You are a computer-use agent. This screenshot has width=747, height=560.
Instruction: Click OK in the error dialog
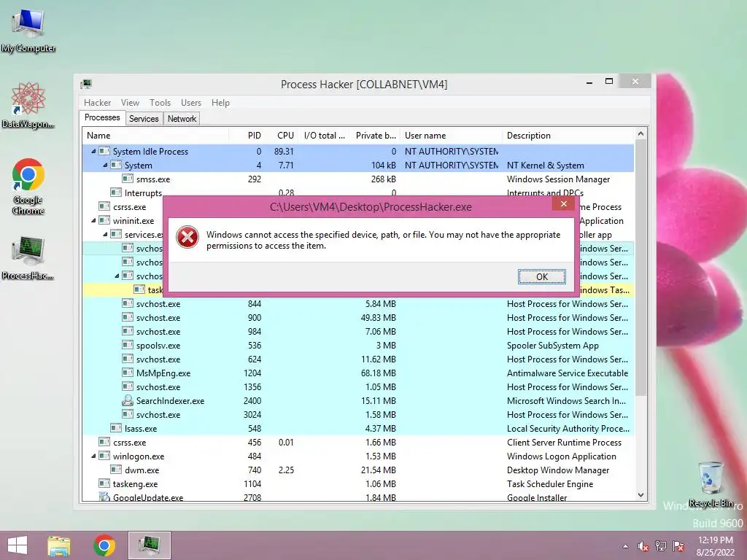click(x=542, y=276)
